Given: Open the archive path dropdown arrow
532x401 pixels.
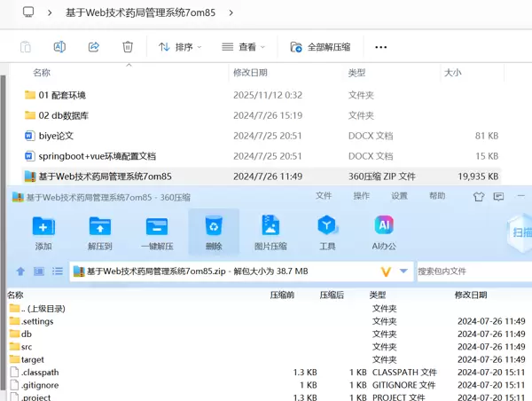Looking at the screenshot, I should pyautogui.click(x=404, y=271).
